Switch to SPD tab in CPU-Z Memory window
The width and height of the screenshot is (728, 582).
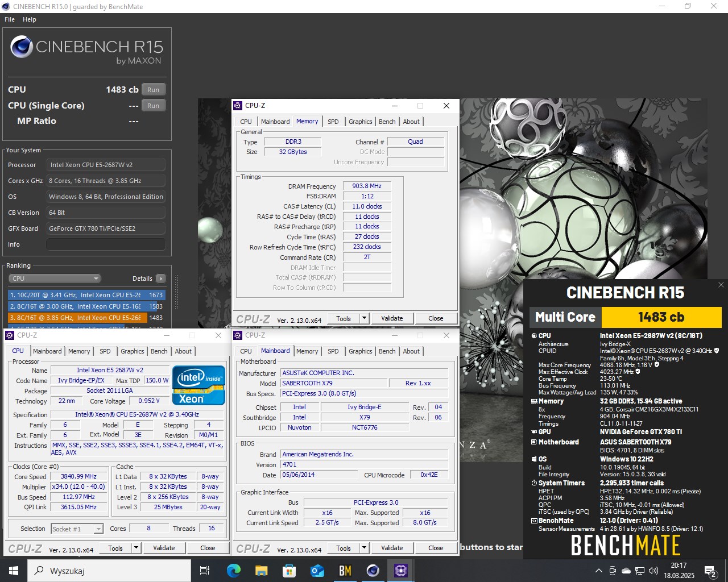coord(333,122)
